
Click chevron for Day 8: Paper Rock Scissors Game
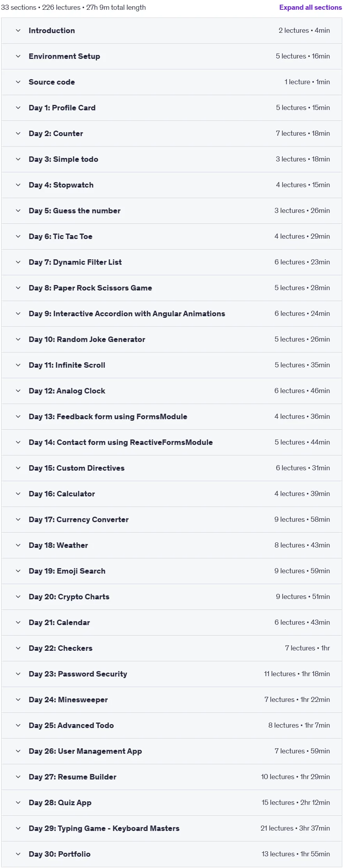point(18,288)
